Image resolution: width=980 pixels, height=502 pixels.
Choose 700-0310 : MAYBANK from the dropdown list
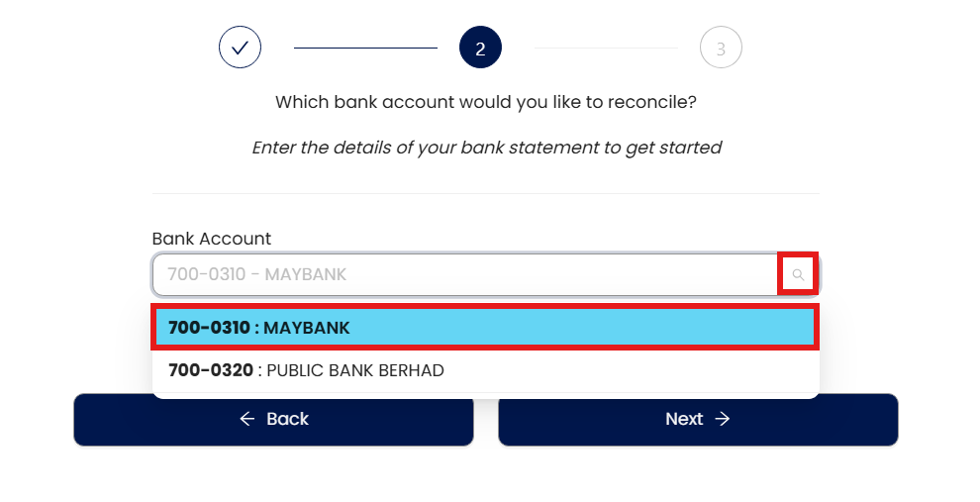tap(485, 328)
